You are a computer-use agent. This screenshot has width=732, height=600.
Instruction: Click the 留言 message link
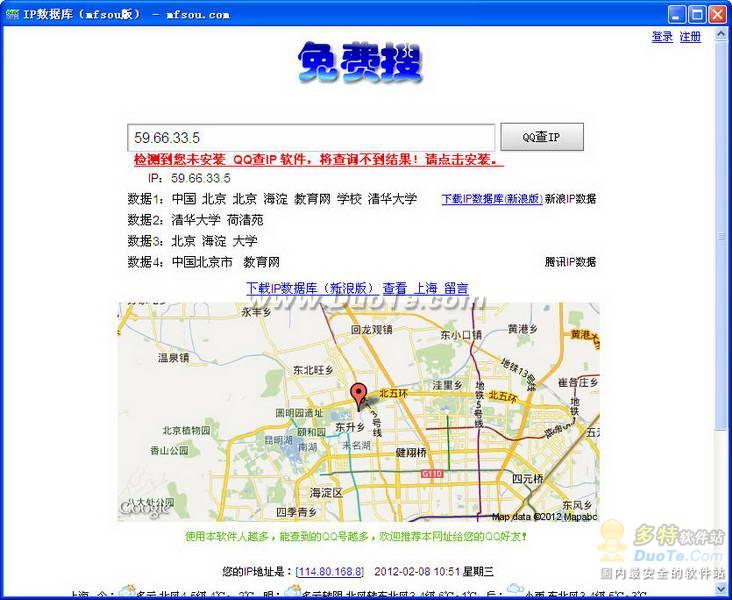coord(456,288)
